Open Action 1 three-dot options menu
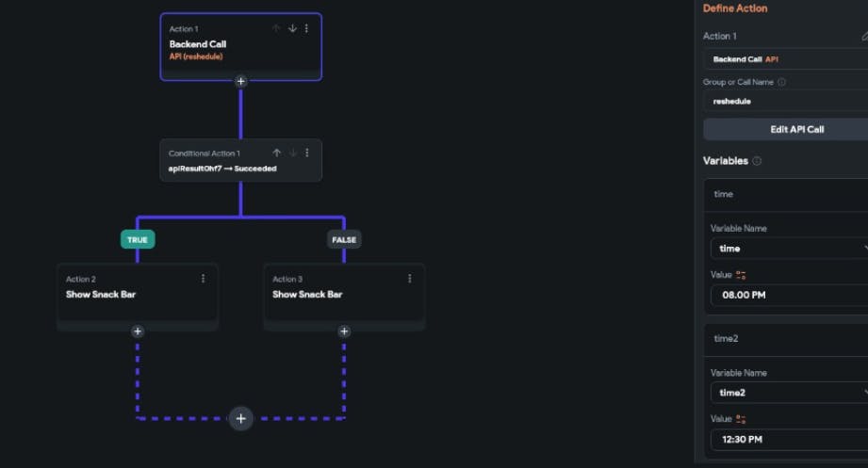 [x=306, y=28]
